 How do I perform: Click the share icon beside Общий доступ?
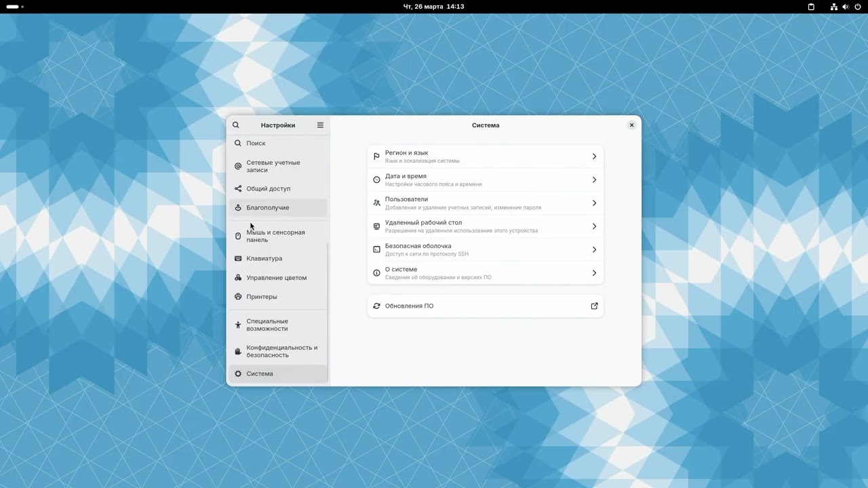pos(238,188)
